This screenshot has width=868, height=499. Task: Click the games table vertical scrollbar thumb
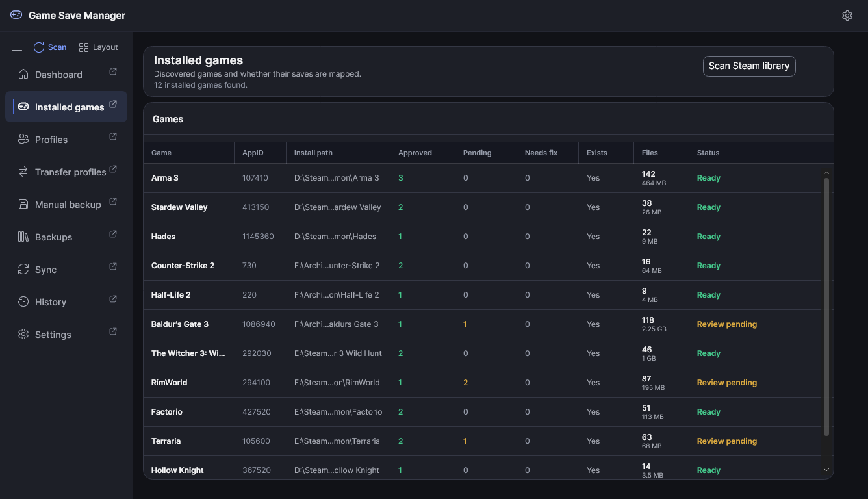coord(826,307)
